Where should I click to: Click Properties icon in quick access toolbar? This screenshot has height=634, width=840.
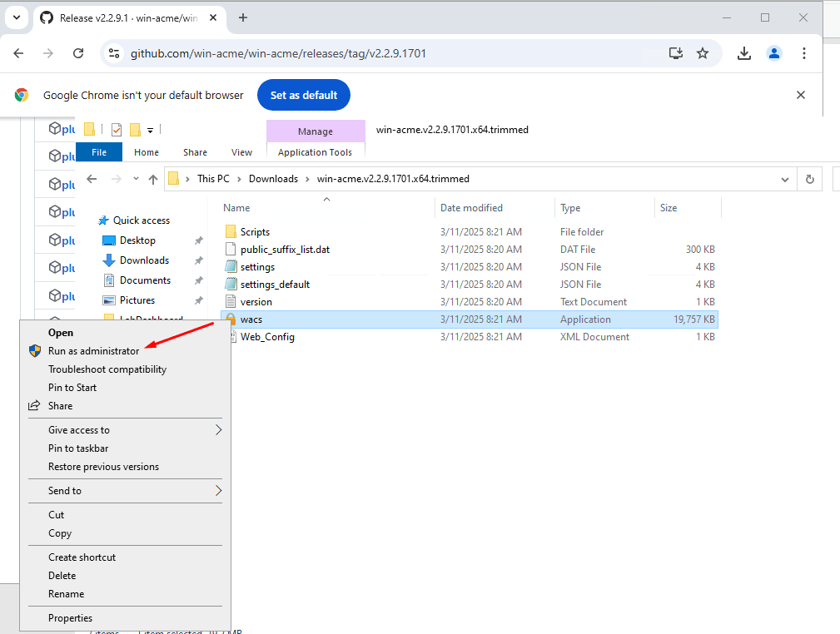[117, 130]
